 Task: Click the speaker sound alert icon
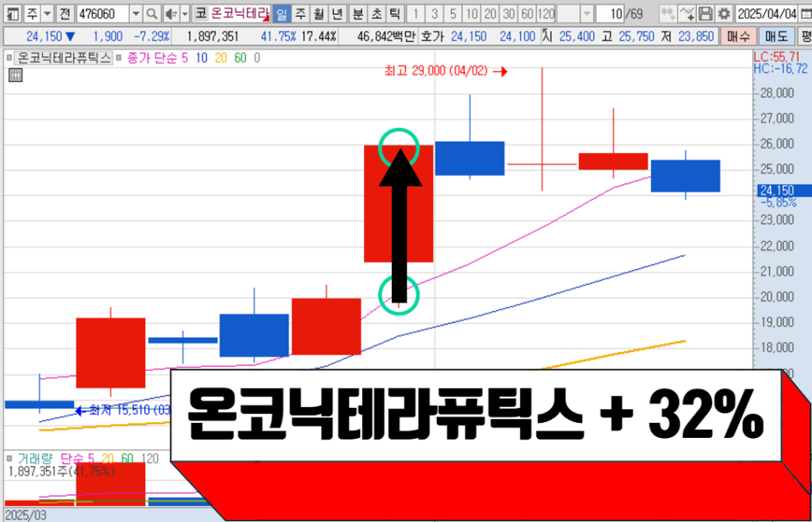pyautogui.click(x=170, y=14)
